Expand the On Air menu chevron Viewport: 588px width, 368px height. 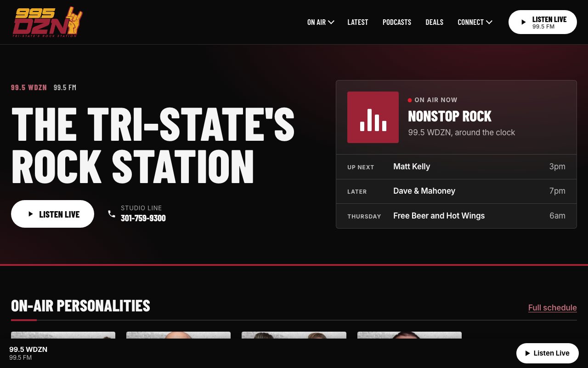point(331,22)
